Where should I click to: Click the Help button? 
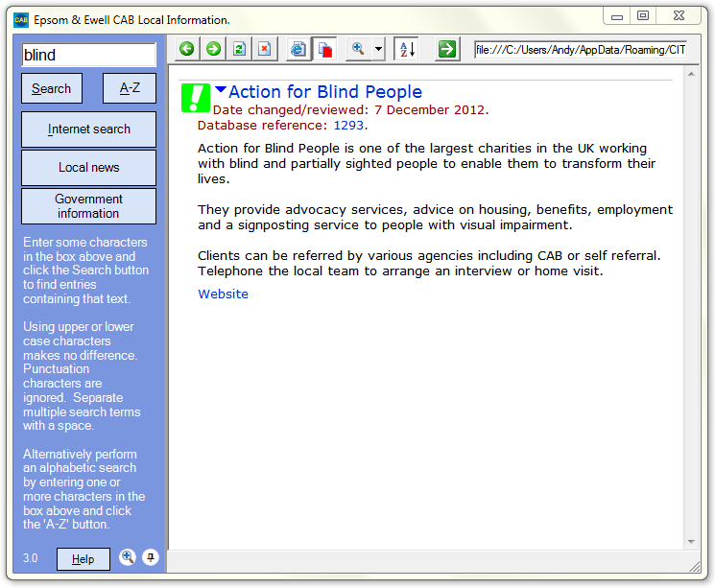click(83, 559)
